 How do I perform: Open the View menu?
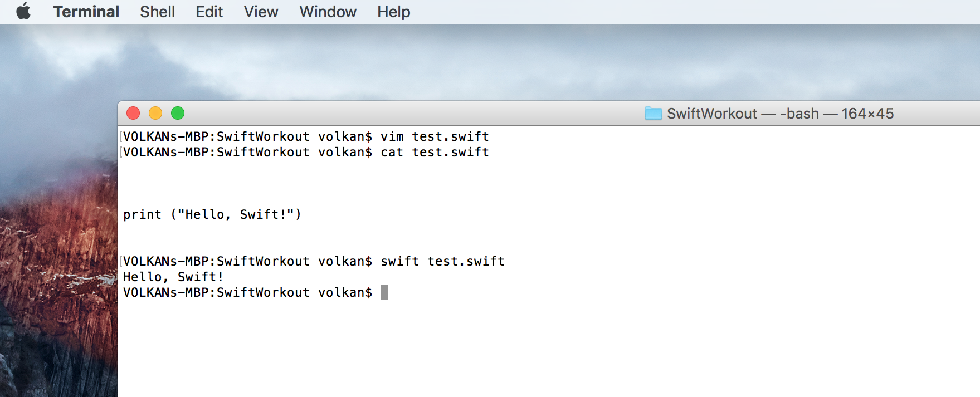point(261,12)
